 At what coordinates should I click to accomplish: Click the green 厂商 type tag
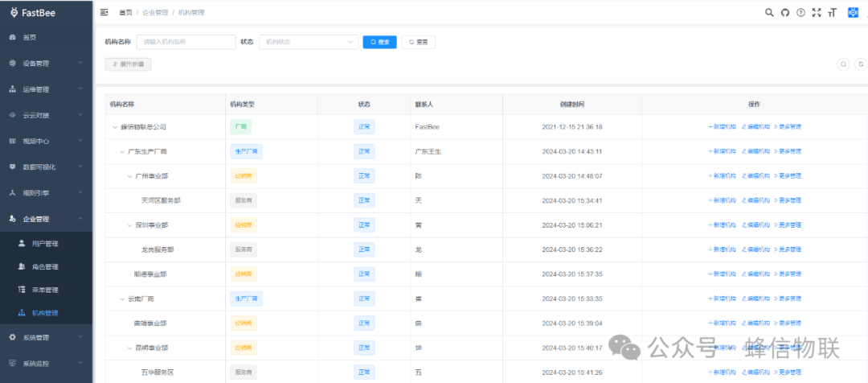[241, 127]
